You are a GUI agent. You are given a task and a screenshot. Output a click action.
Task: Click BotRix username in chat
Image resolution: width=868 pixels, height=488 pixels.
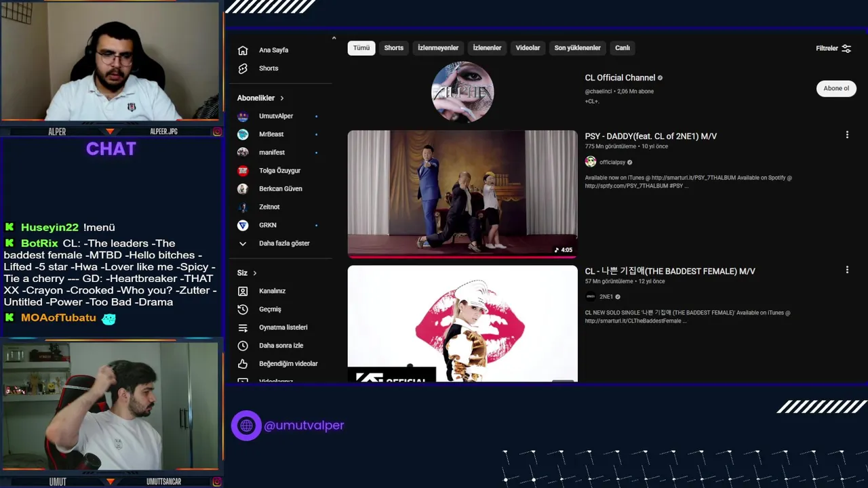pyautogui.click(x=39, y=243)
